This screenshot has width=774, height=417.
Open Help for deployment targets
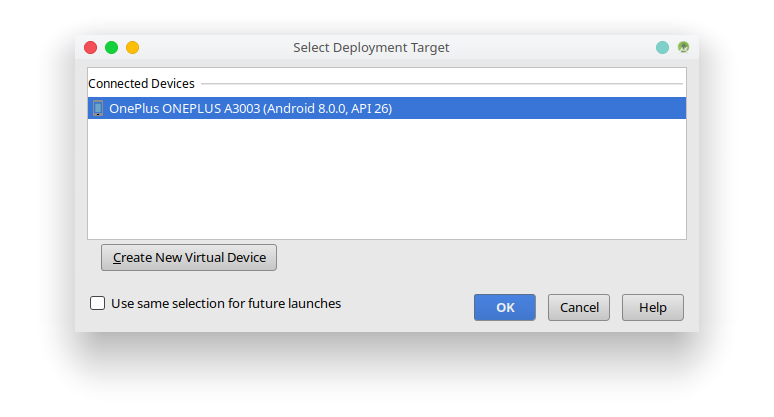click(x=653, y=307)
